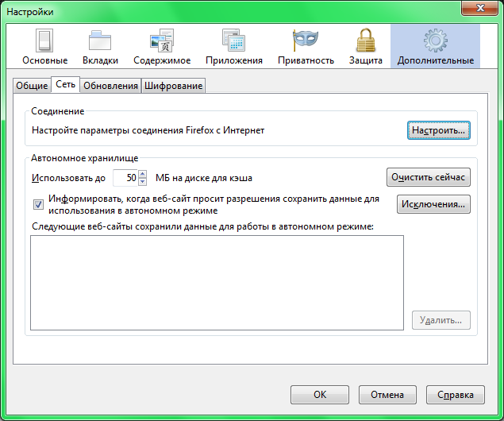Open the Приложения settings panel
The width and height of the screenshot is (504, 421).
click(234, 47)
